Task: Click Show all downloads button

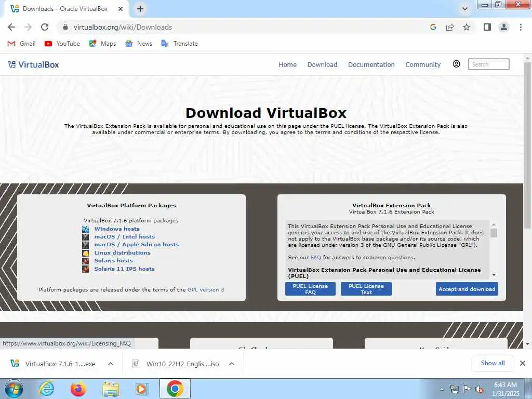Action: coord(493,363)
